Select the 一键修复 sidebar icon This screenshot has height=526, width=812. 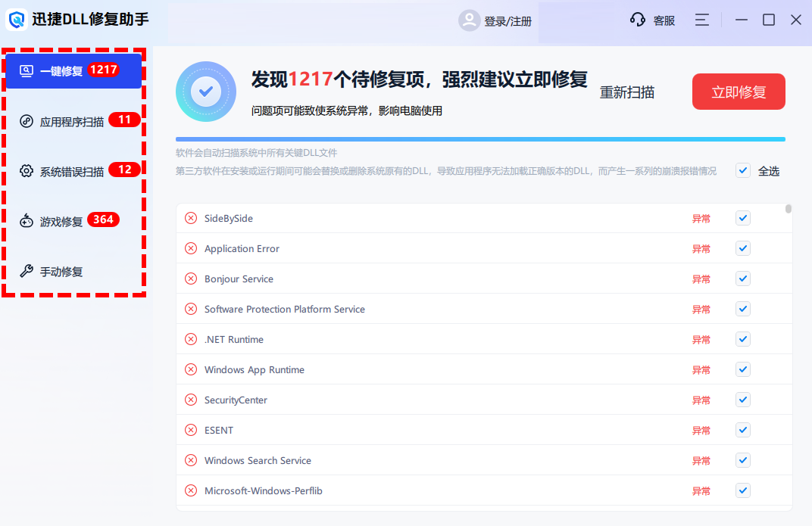pyautogui.click(x=27, y=70)
